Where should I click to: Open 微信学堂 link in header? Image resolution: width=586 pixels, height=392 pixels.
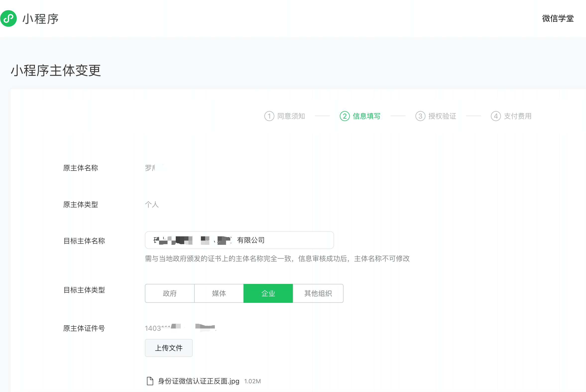pyautogui.click(x=558, y=18)
